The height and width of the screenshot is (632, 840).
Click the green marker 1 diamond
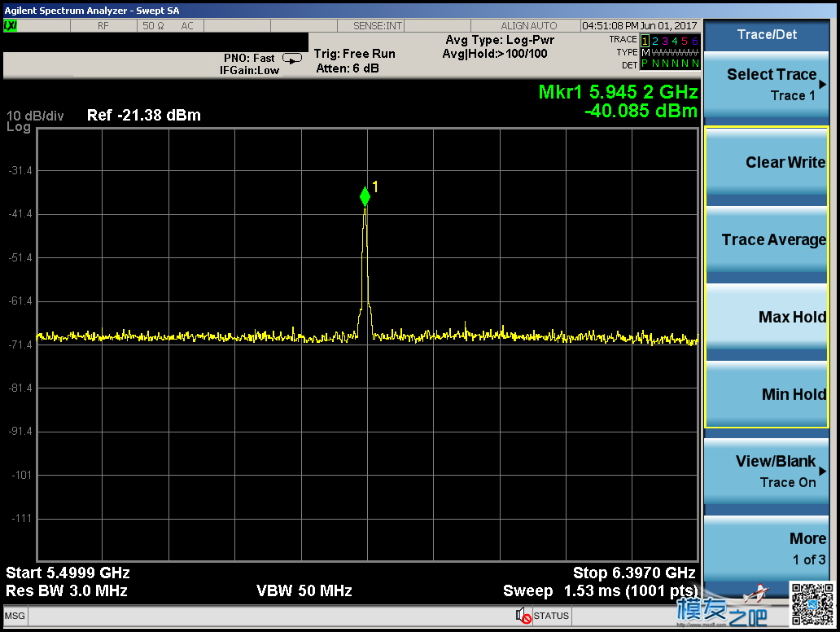[365, 196]
